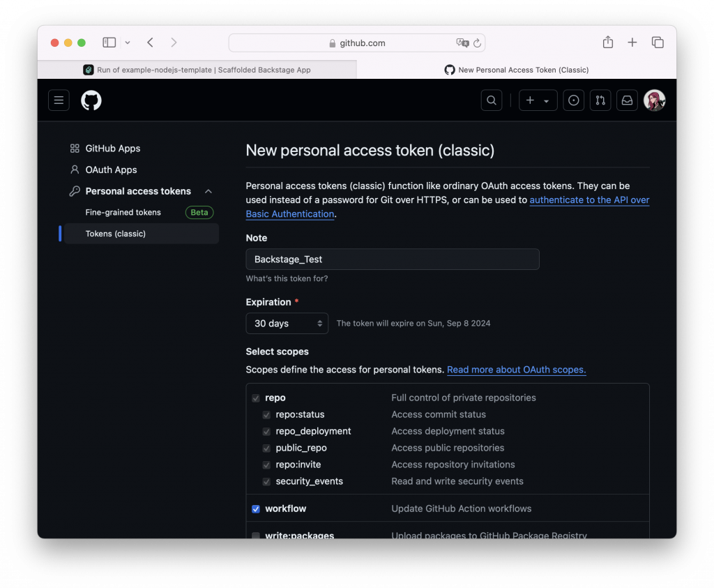Go back with Safari back arrow
The width and height of the screenshot is (714, 588).
151,43
